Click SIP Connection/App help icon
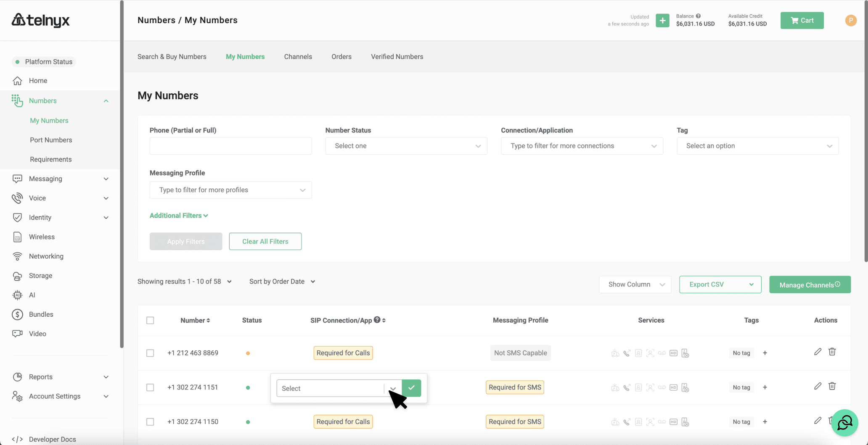The height and width of the screenshot is (445, 868). click(377, 320)
